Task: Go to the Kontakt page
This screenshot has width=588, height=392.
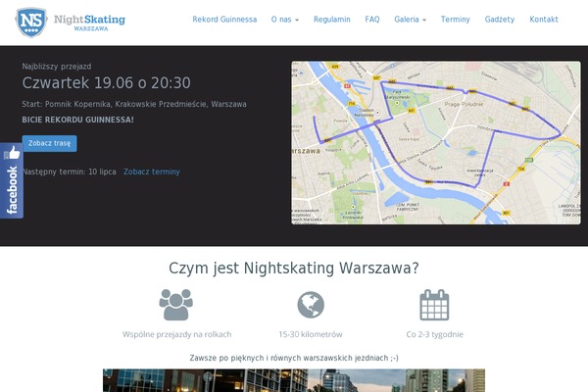Action: pyautogui.click(x=544, y=20)
